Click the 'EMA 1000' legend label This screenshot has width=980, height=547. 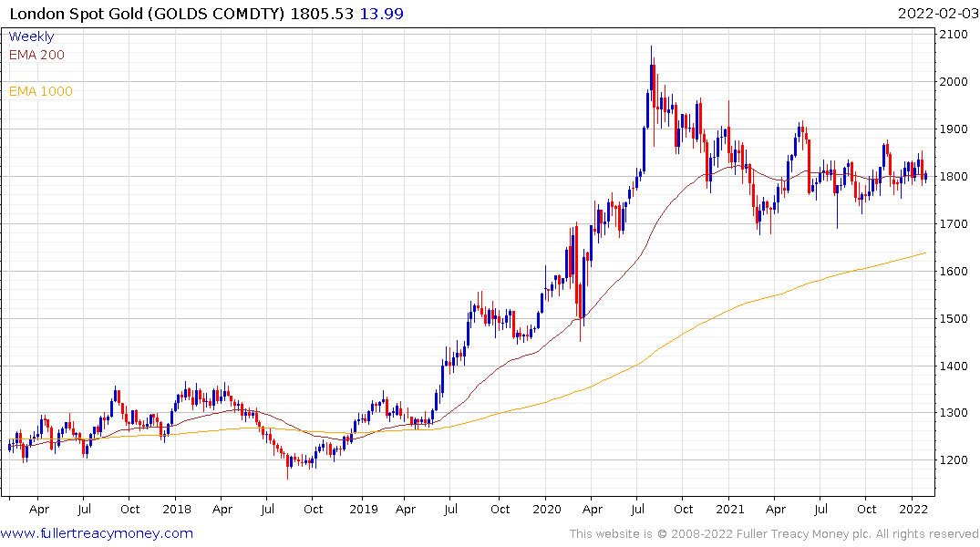(x=41, y=91)
